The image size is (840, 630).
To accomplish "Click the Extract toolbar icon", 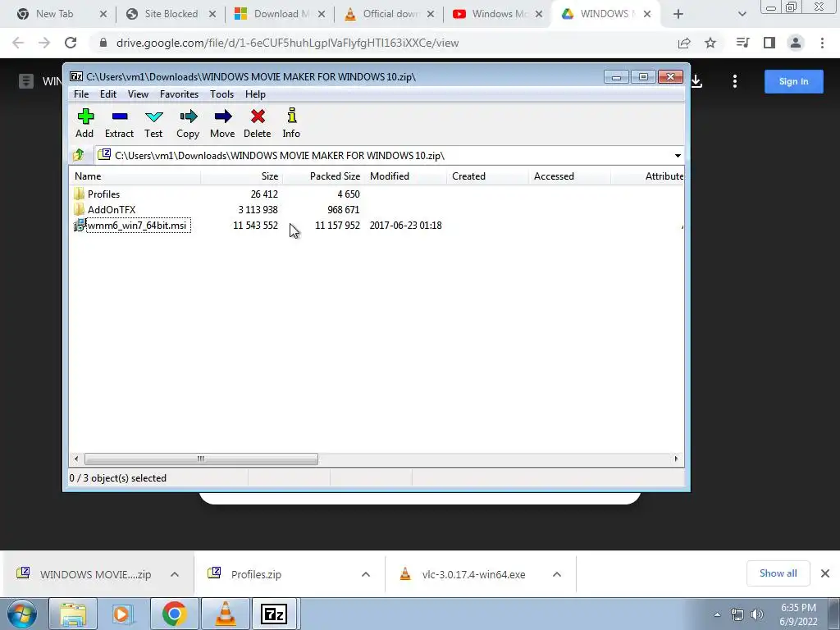I will 119,123.
